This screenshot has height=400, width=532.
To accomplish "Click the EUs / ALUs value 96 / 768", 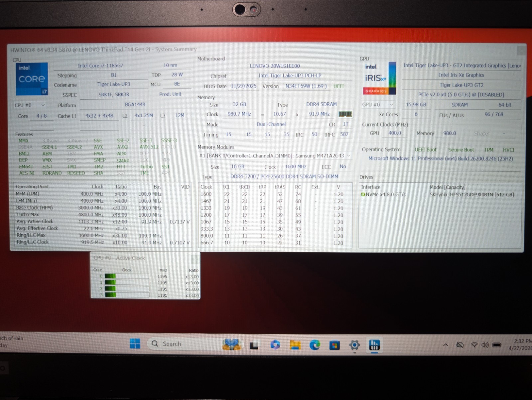I will tap(494, 114).
